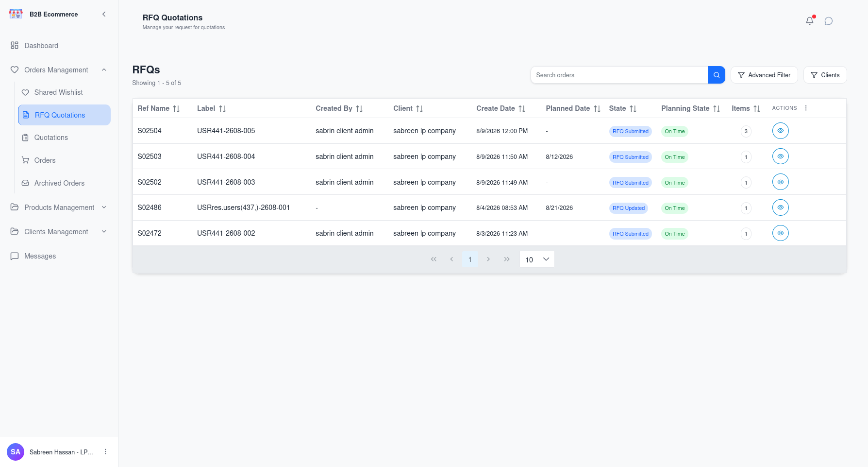Open user menu dots beside Sabreen Hassan

105,451
